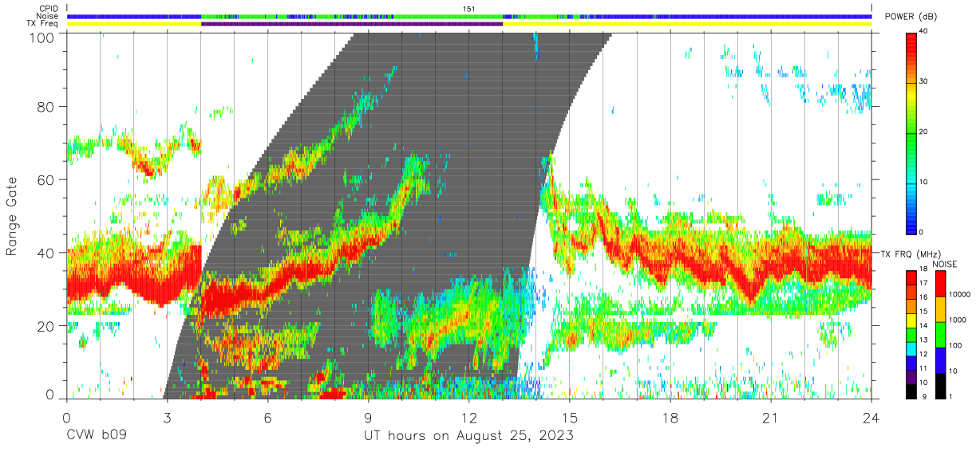This screenshot has width=980, height=452.
Task: Click the 40 label on the Range Gate axis
Action: [45, 253]
